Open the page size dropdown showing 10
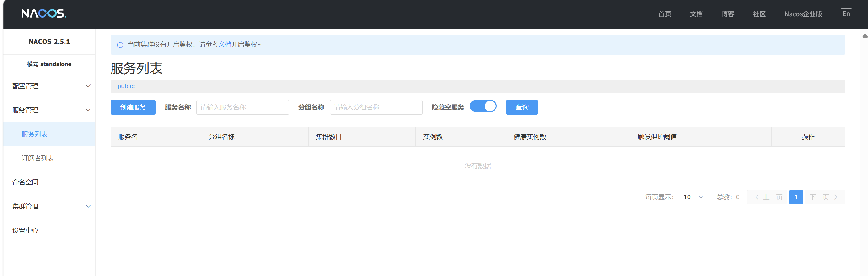The width and height of the screenshot is (868, 276). click(x=694, y=197)
